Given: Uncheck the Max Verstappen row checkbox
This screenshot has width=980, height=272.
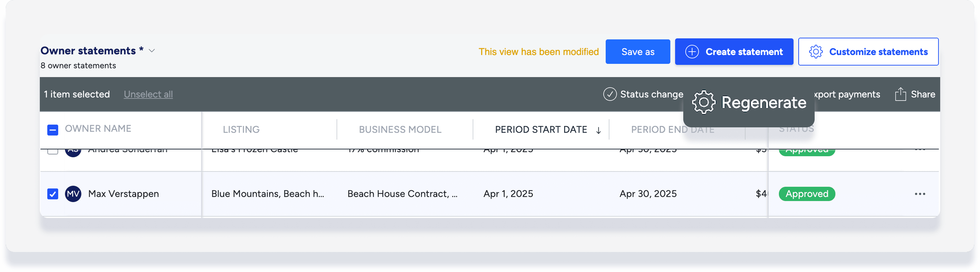Looking at the screenshot, I should (x=53, y=194).
